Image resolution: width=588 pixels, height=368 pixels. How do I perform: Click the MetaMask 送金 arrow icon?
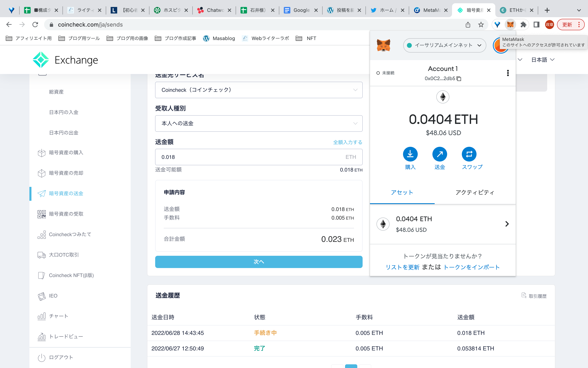(440, 154)
